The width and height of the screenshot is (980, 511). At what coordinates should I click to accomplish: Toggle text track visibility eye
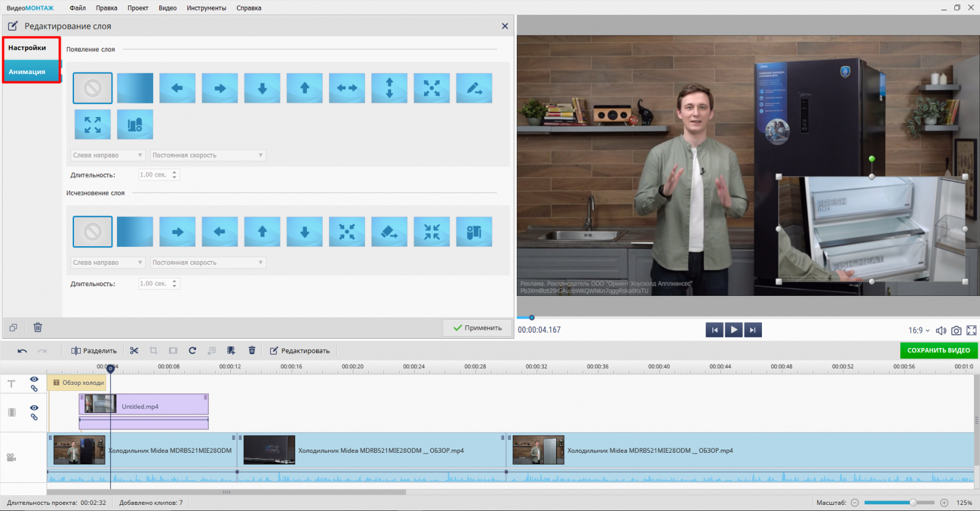pyautogui.click(x=34, y=379)
